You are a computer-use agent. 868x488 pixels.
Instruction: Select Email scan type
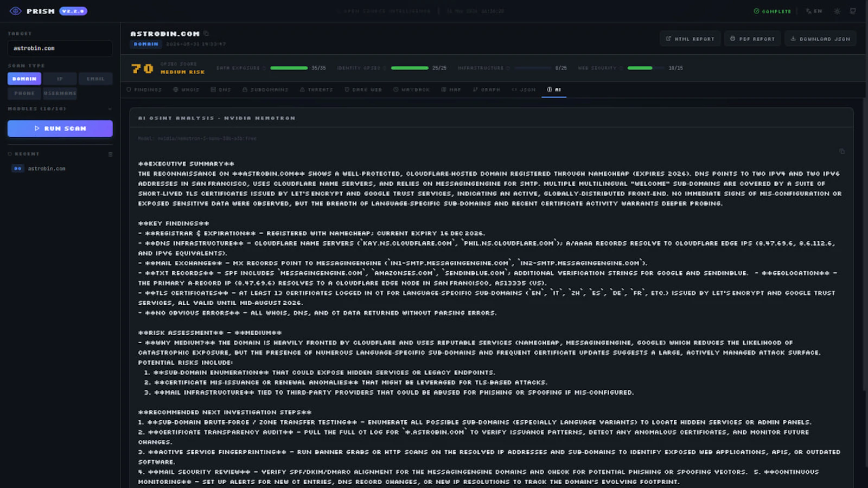click(95, 79)
